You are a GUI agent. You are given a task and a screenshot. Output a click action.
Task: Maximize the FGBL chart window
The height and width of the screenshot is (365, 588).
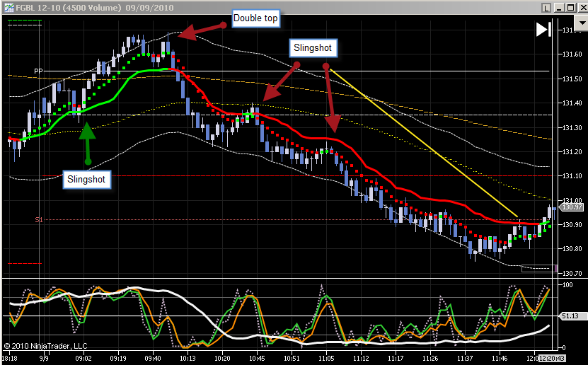[x=570, y=8]
